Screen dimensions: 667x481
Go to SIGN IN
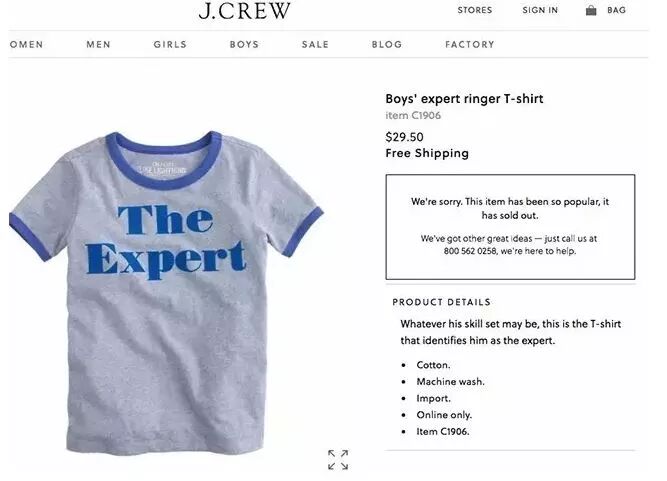click(540, 10)
